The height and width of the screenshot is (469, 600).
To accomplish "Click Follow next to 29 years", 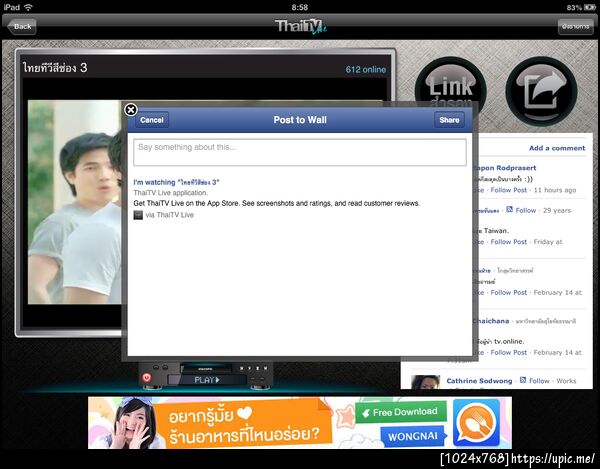I will point(525,210).
